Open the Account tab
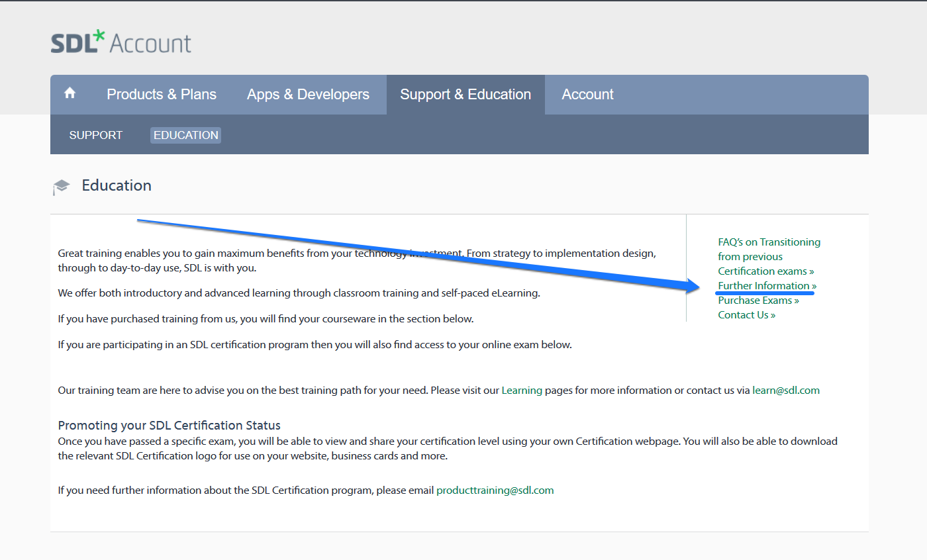Screen dimensions: 927x560 pos(587,94)
